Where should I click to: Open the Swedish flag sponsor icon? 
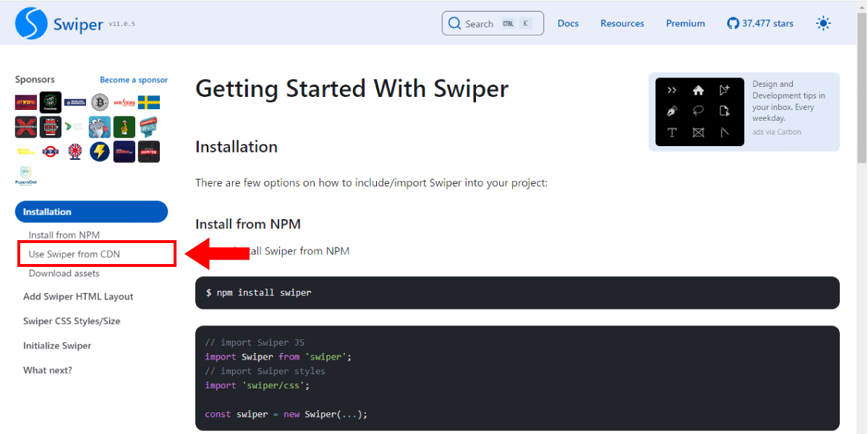tap(149, 103)
